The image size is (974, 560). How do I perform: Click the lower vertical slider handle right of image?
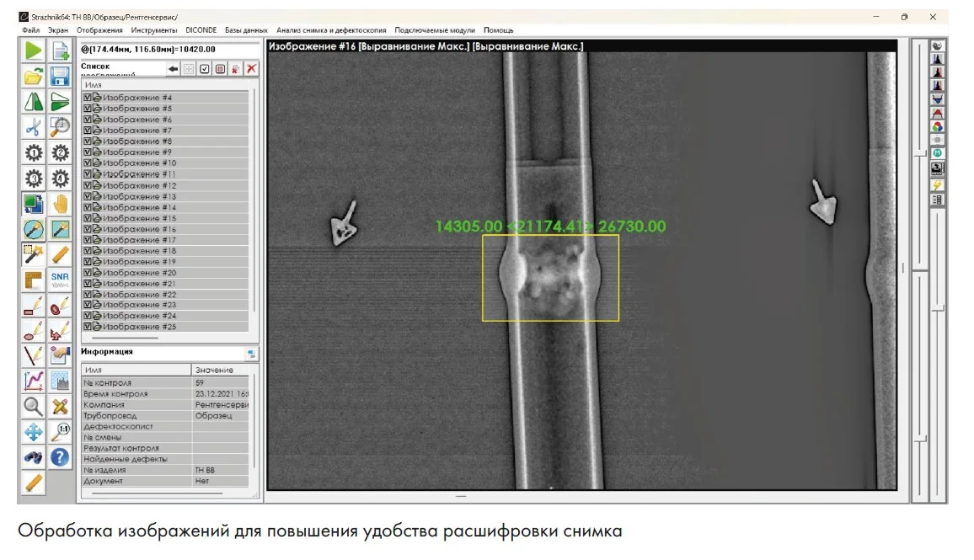tap(921, 438)
